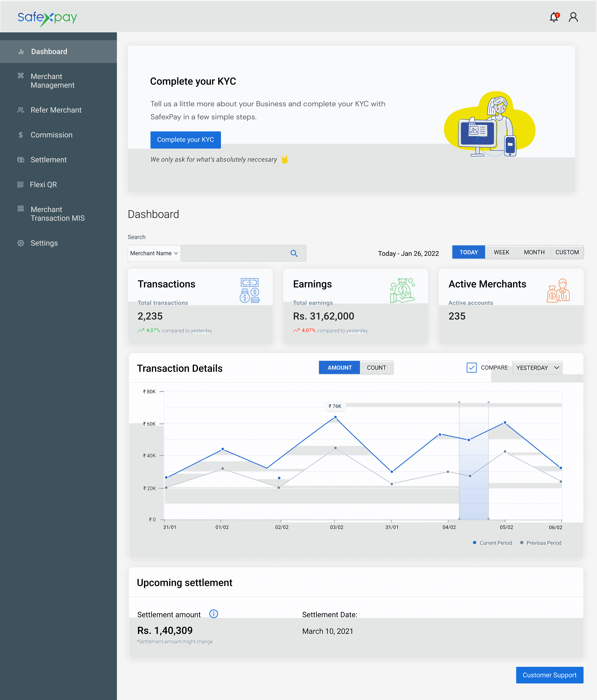Screen dimensions: 597x700
Task: Click the Transactions card money icon
Action: pyautogui.click(x=250, y=290)
